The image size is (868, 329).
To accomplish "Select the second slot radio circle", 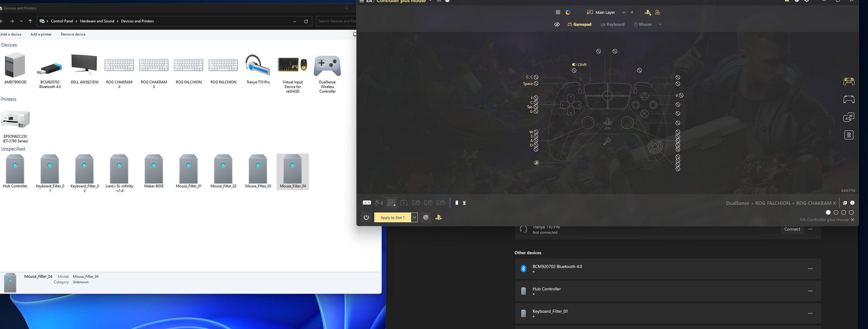I will 836,213.
